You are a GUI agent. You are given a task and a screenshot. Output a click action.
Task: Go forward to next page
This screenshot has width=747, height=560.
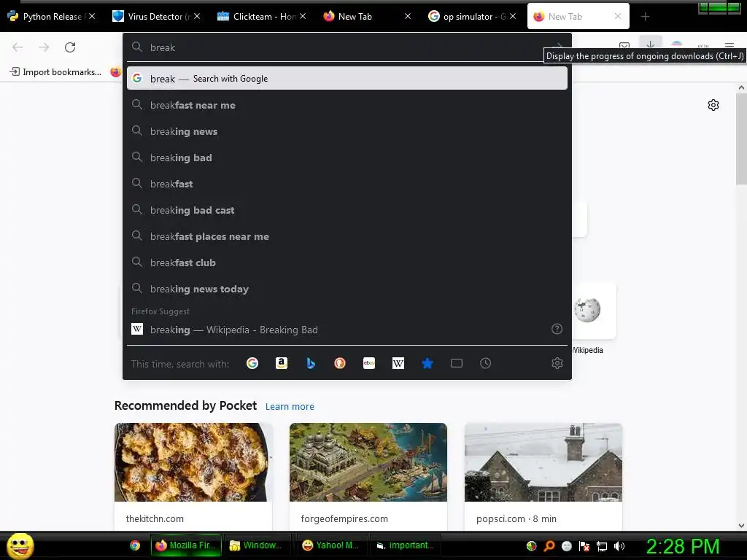(44, 47)
